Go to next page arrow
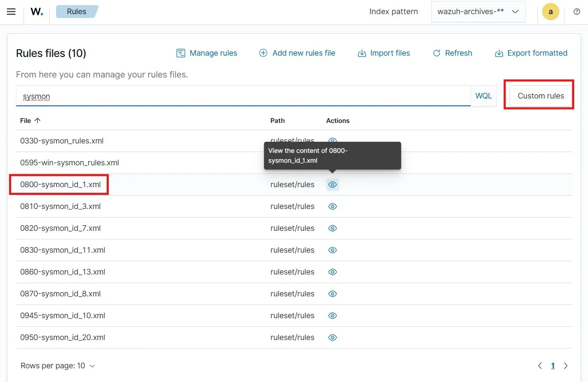This screenshot has width=588, height=382. pyautogui.click(x=566, y=366)
